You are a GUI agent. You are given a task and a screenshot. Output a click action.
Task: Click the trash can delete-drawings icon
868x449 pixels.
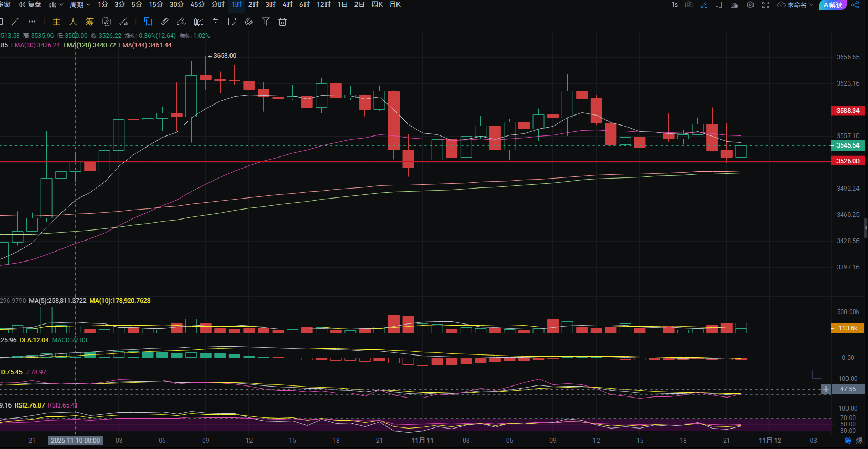point(283,22)
